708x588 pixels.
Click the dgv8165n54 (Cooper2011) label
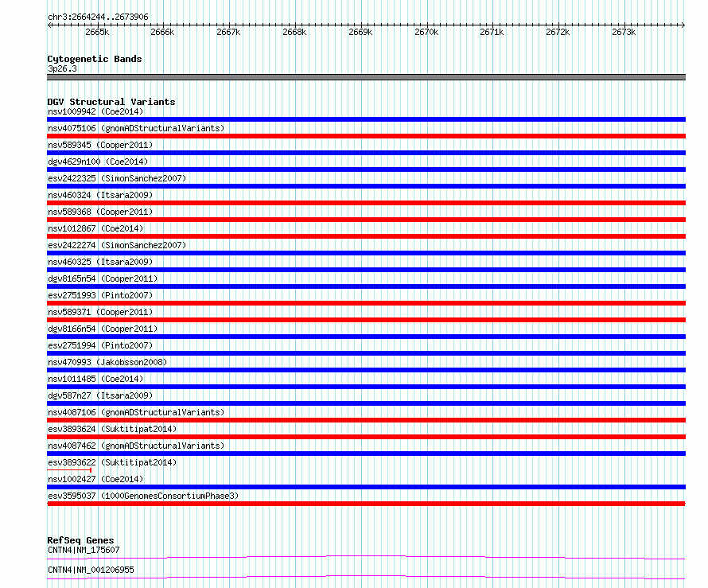[103, 278]
